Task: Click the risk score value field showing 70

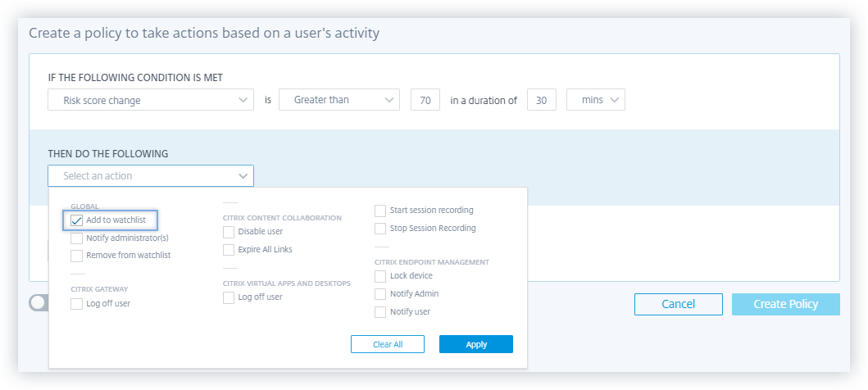Action: coord(425,100)
